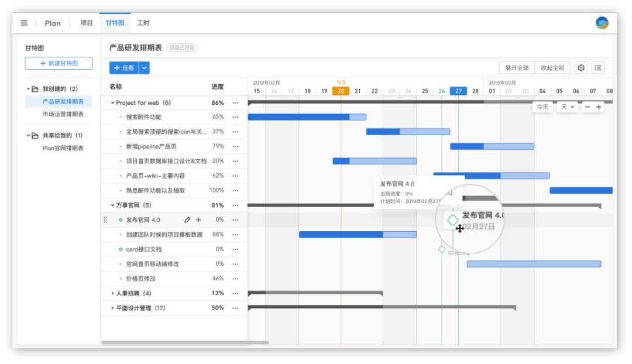Click the green milestone diamond beside card接口文档
Image resolution: width=632 pixels, height=364 pixels.
(121, 249)
